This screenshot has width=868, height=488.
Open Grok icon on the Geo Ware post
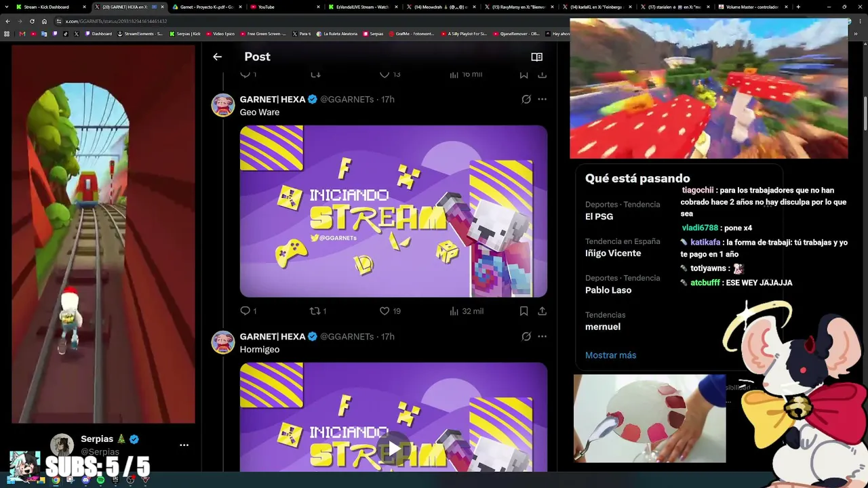526,99
